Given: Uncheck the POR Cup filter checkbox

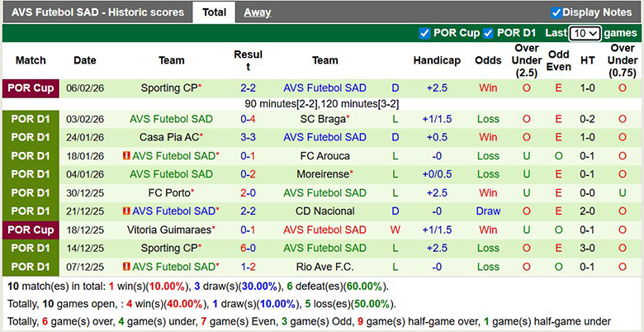Looking at the screenshot, I should [424, 33].
